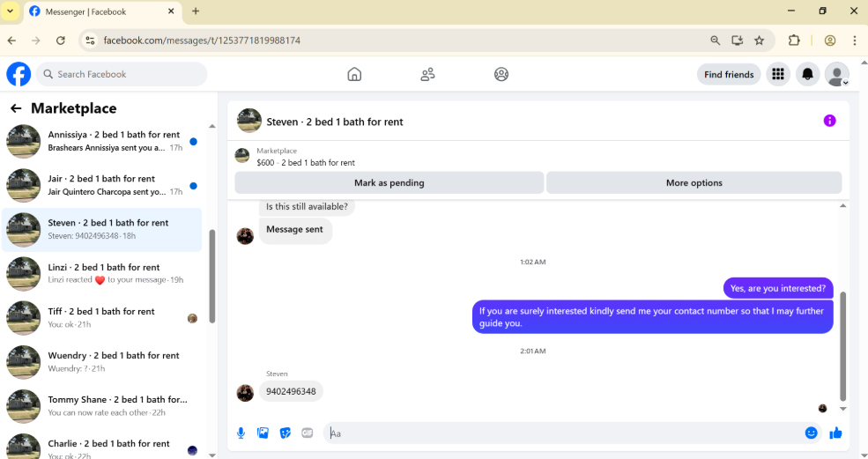This screenshot has height=459, width=868.
Task: Click the Facebook logo
Action: click(x=19, y=74)
